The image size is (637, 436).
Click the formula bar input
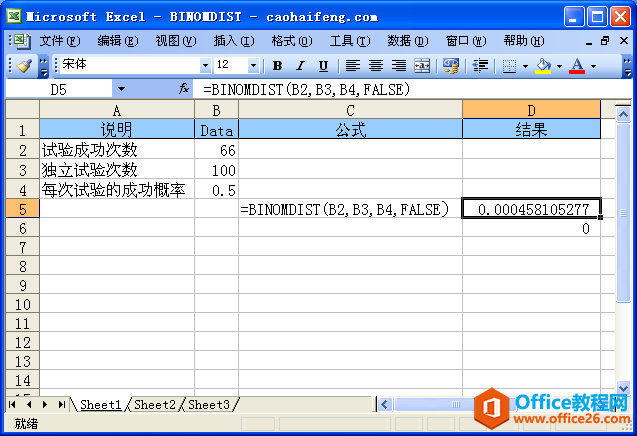click(411, 89)
